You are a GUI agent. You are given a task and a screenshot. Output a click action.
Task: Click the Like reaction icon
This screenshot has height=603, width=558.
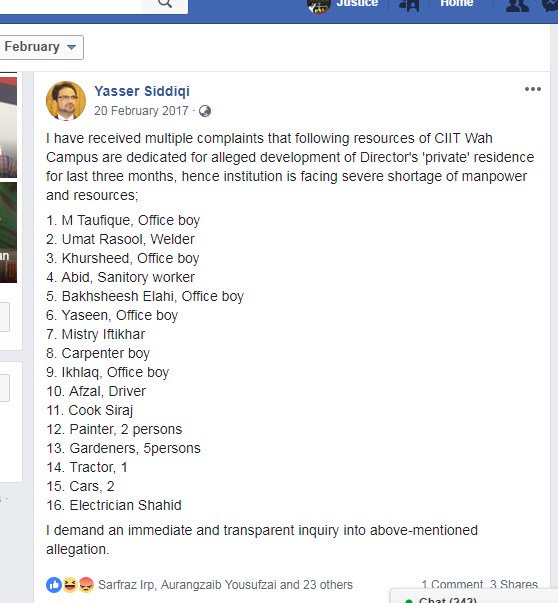coord(54,585)
